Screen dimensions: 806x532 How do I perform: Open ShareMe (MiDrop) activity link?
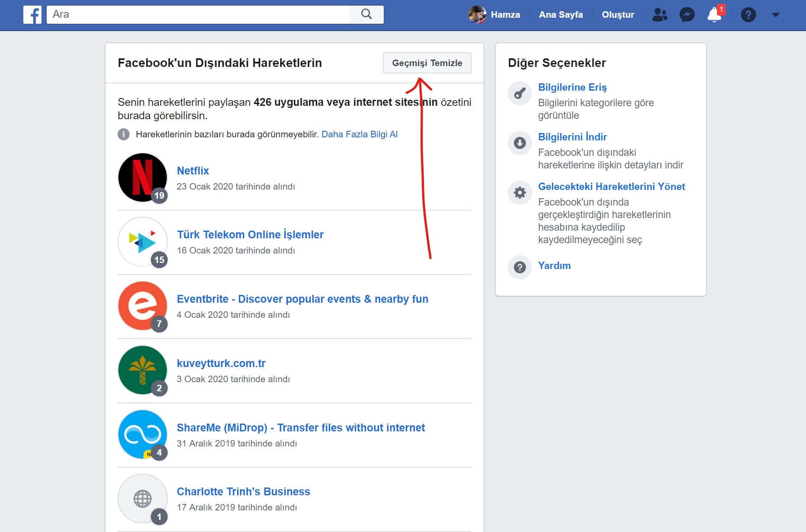click(x=301, y=427)
